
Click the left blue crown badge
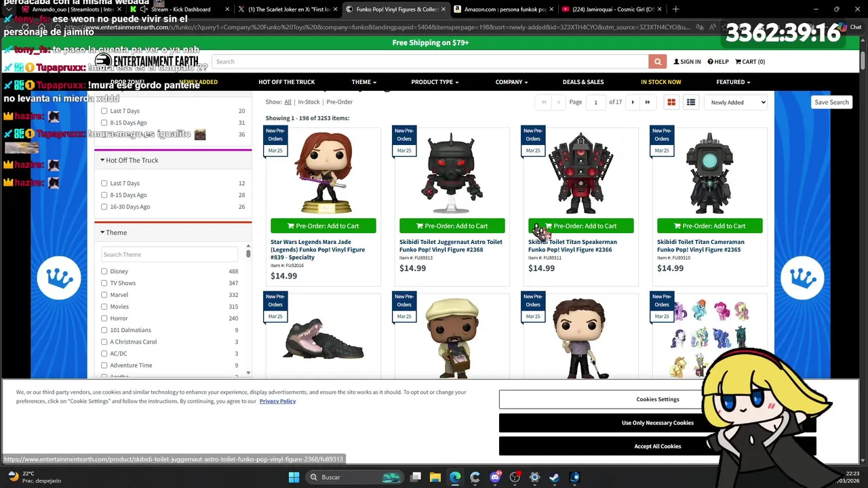point(59,278)
